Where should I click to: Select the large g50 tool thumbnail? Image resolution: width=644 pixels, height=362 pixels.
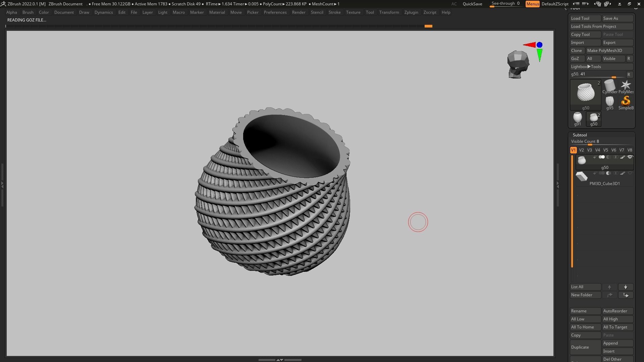click(586, 95)
